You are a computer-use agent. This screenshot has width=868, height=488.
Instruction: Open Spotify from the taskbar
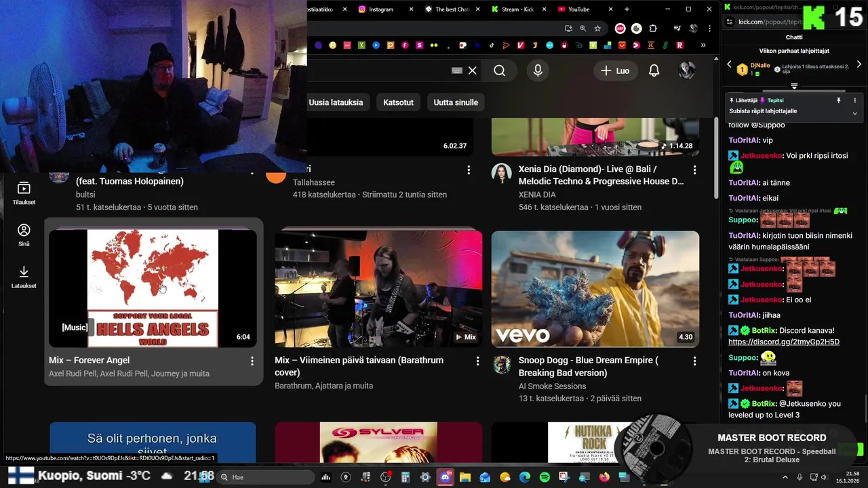tap(545, 477)
